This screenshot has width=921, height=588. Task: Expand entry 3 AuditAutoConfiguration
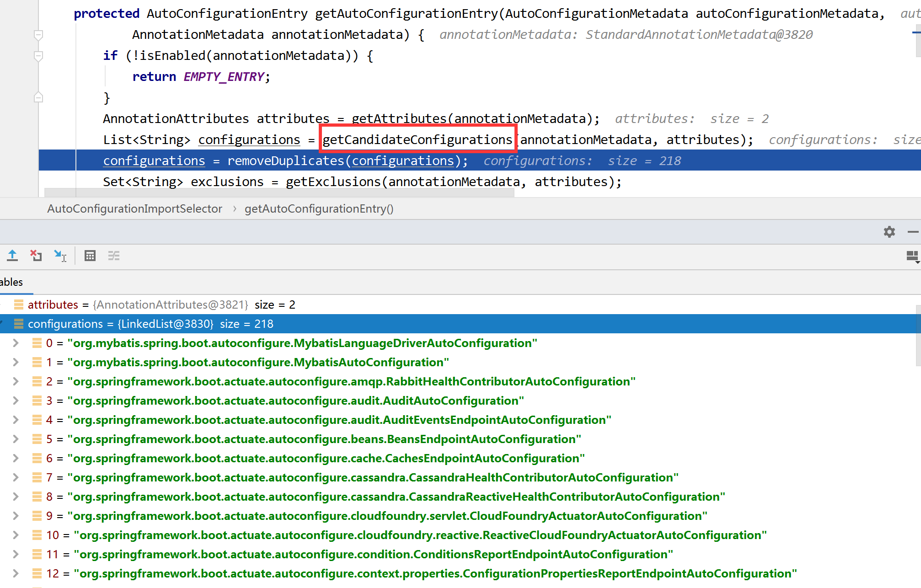16,401
